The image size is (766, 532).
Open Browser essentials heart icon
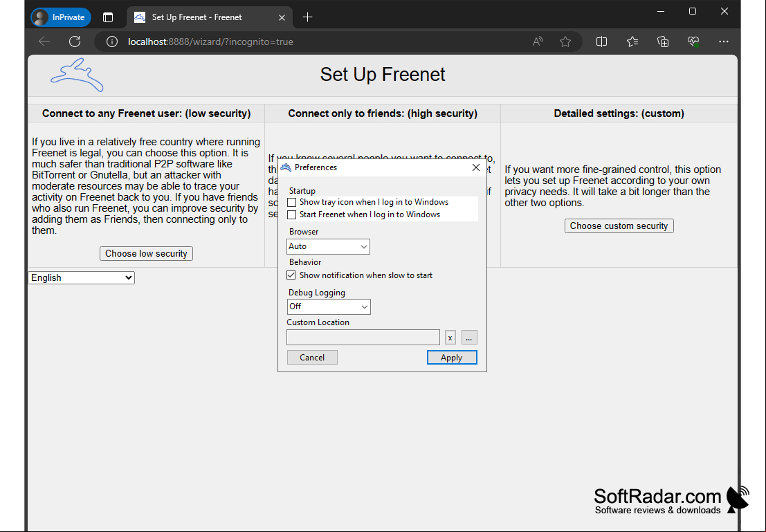tap(693, 42)
